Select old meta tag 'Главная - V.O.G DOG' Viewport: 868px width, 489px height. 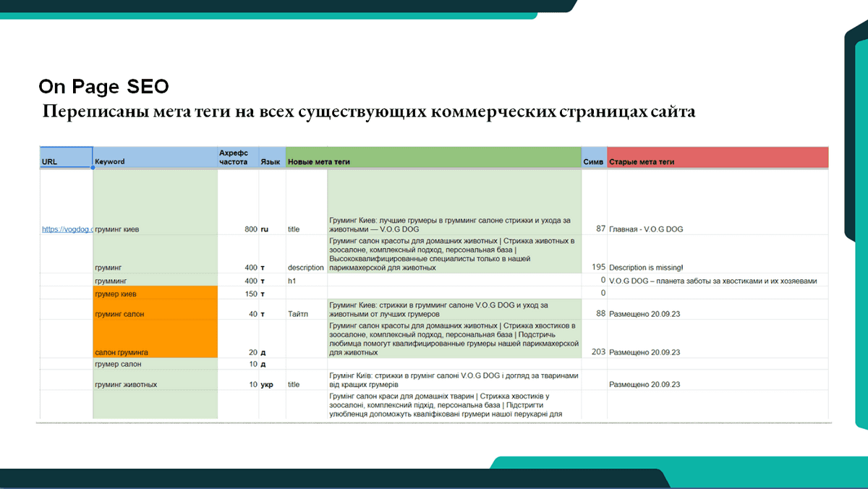pos(647,229)
